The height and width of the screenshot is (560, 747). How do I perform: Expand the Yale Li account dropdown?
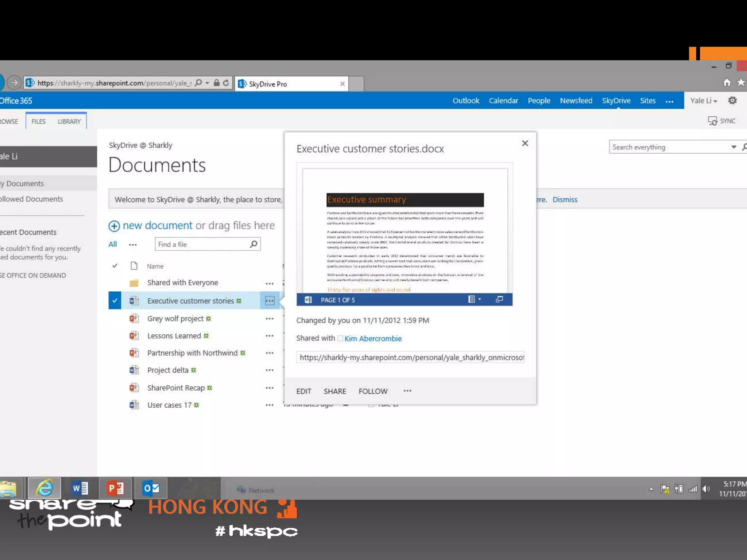704,101
